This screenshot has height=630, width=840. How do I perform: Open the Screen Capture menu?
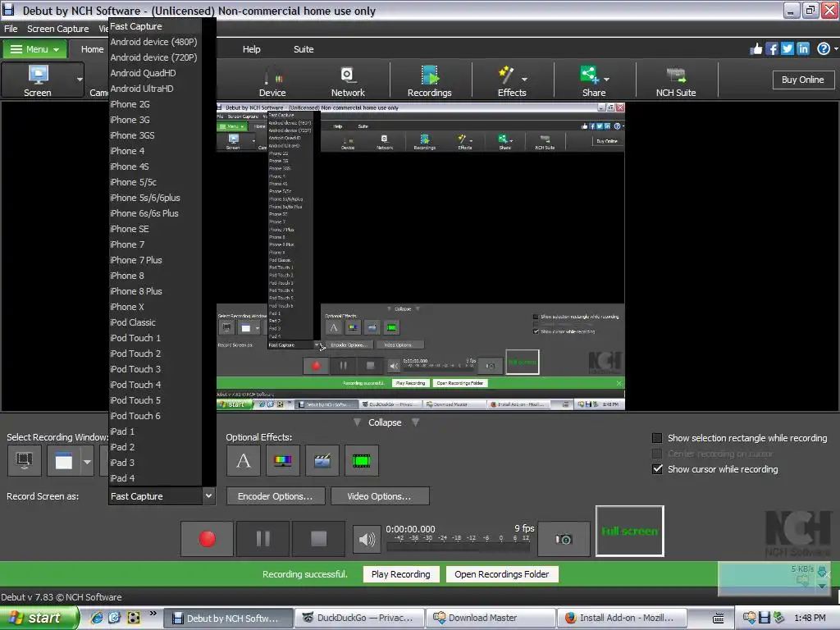coord(58,29)
